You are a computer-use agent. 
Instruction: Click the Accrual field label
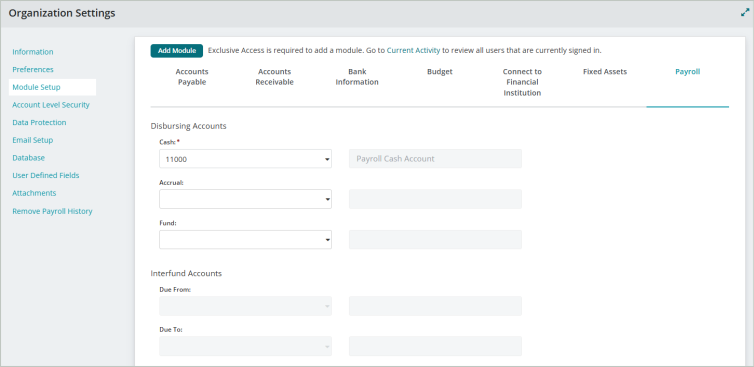point(172,183)
